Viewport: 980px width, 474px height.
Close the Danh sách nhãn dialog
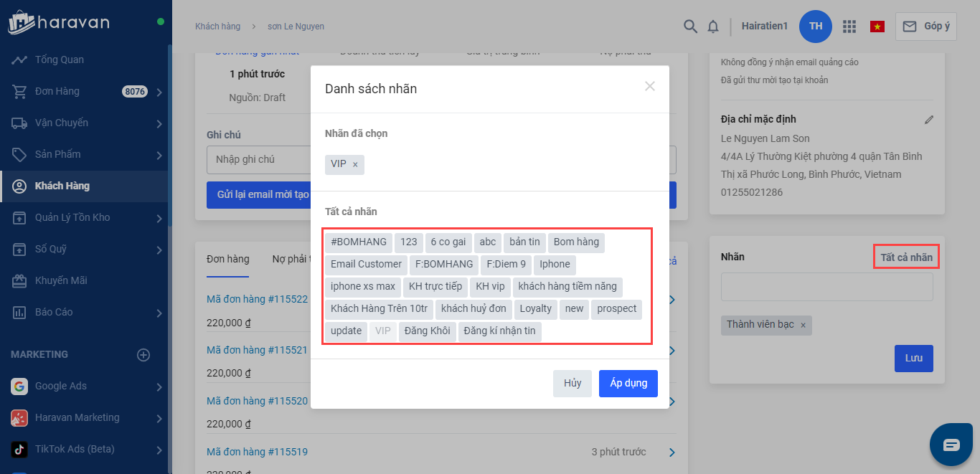[650, 87]
